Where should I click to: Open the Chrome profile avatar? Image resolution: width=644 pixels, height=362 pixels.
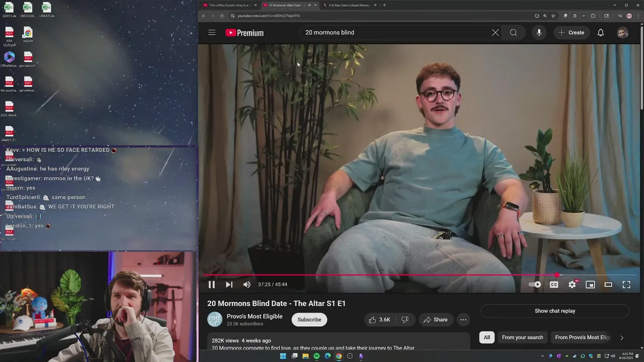[x=629, y=16]
